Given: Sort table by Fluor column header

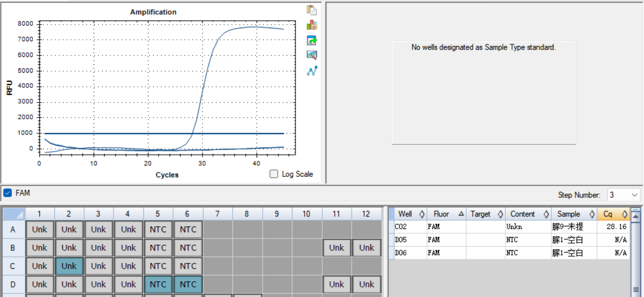Looking at the screenshot, I should [446, 214].
